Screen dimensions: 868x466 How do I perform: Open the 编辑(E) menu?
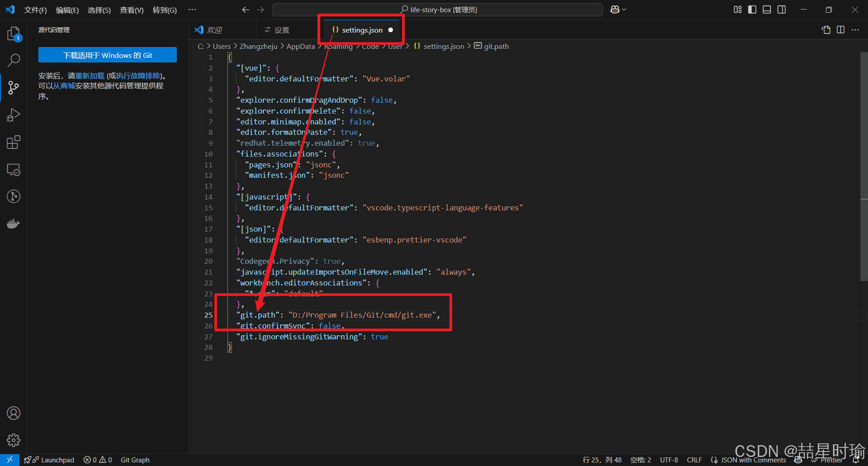click(x=67, y=10)
